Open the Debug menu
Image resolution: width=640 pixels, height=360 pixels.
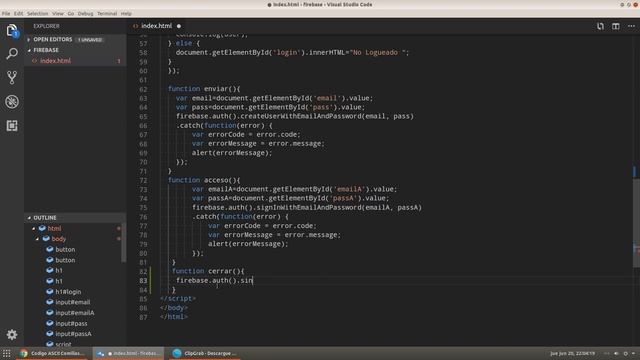point(85,13)
